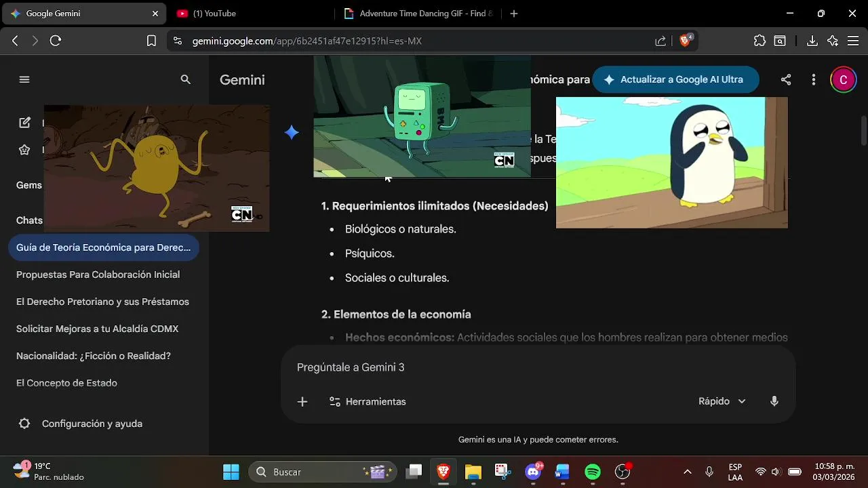
Task: Open Task View from the taskbar
Action: pyautogui.click(x=414, y=472)
